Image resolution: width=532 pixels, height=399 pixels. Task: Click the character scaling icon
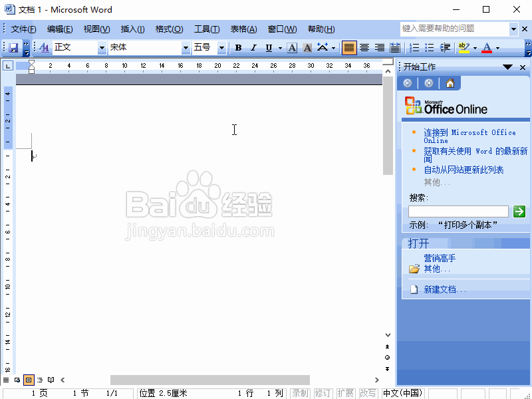pos(323,48)
